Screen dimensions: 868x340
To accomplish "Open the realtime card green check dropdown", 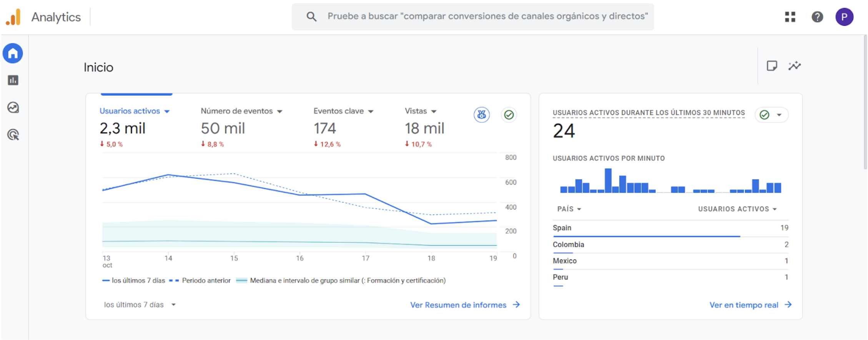I will 772,115.
